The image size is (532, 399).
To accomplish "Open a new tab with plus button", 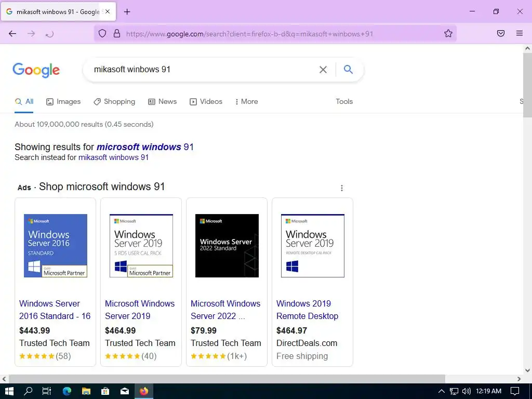I will point(127,12).
